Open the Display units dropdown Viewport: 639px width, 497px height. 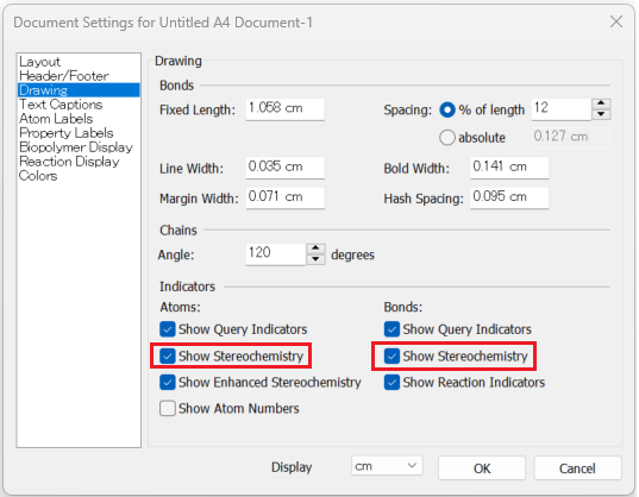click(387, 467)
